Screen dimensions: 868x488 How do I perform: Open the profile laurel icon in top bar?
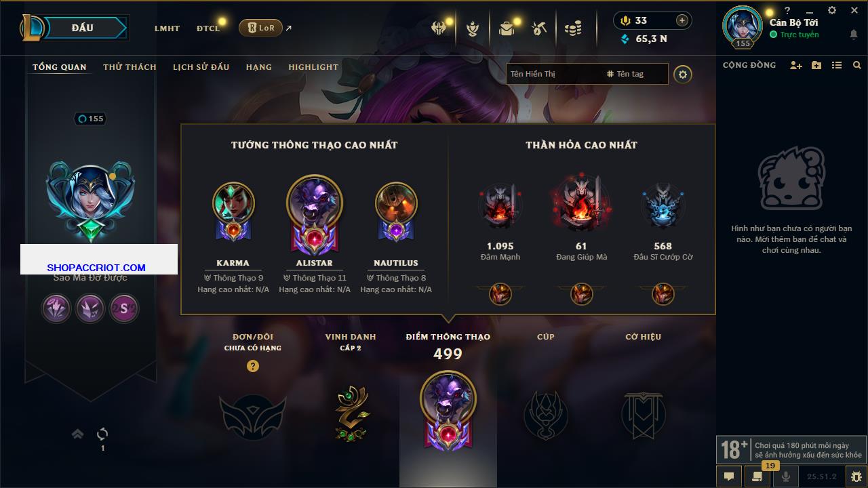coord(473,28)
